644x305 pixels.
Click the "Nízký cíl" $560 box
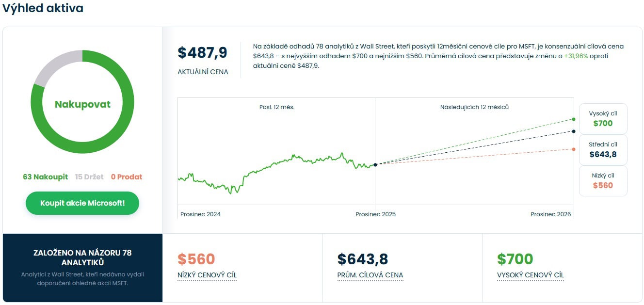[x=603, y=181]
